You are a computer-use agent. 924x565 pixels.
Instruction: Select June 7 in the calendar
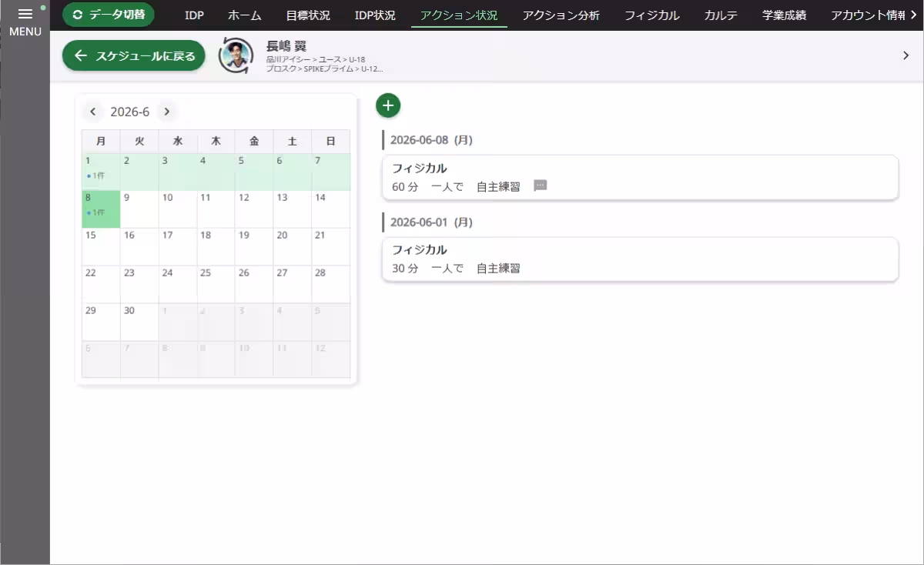click(331, 172)
